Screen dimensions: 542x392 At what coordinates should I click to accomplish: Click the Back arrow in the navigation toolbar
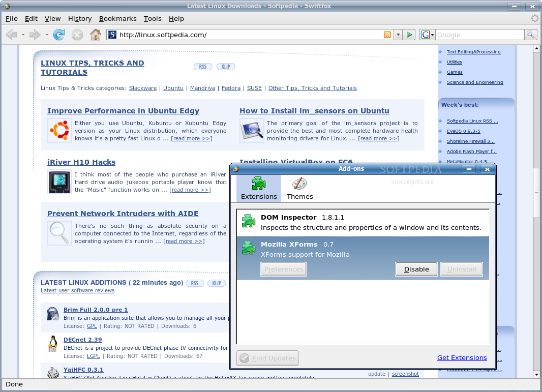coord(11,35)
